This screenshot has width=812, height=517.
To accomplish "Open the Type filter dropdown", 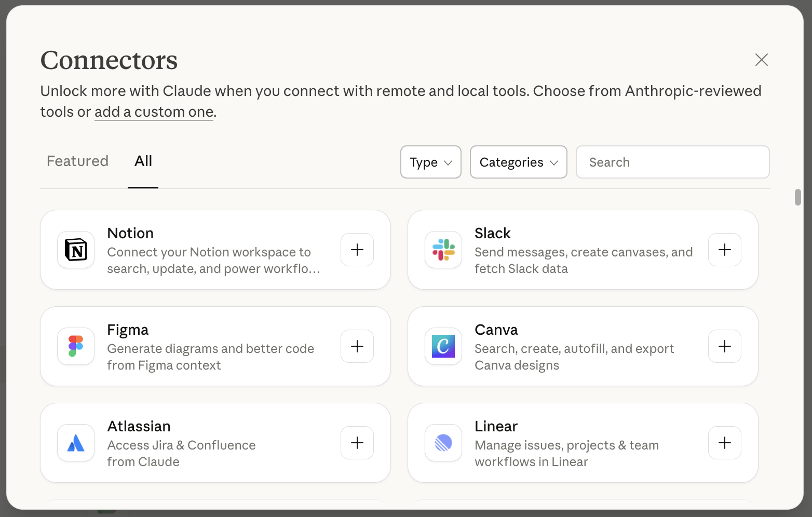I will [430, 162].
